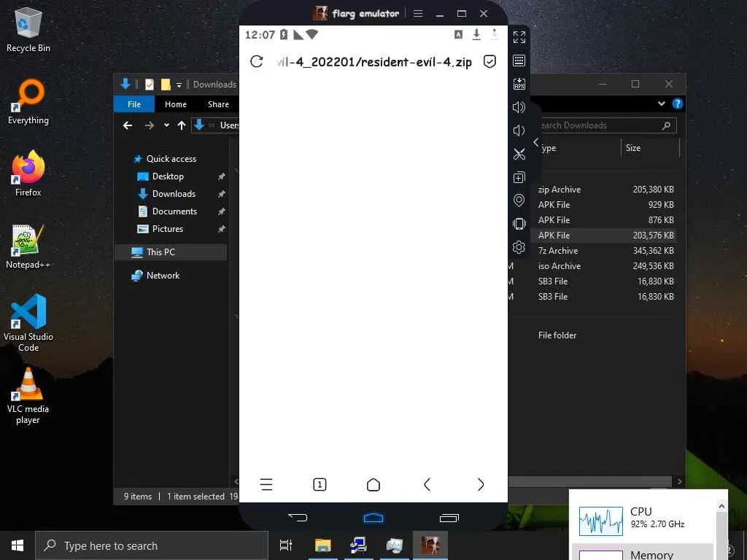
Task: Open the Windows Start menu
Action: [x=18, y=545]
